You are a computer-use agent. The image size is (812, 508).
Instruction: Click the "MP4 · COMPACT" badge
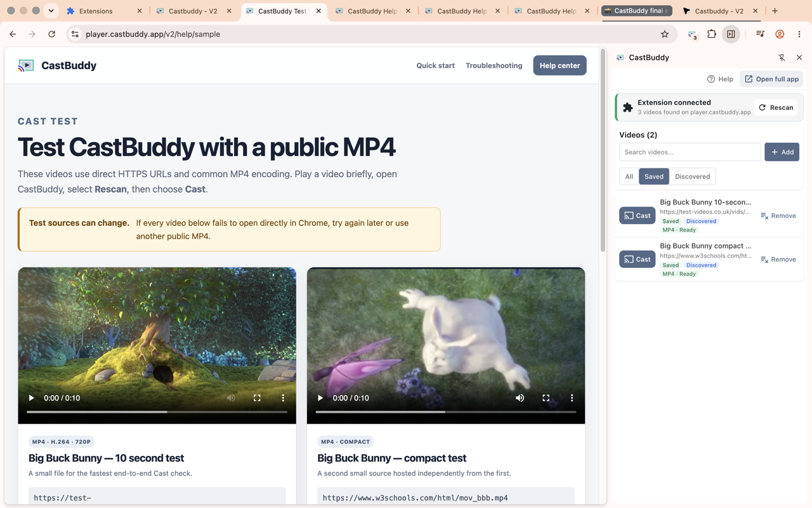tap(345, 442)
